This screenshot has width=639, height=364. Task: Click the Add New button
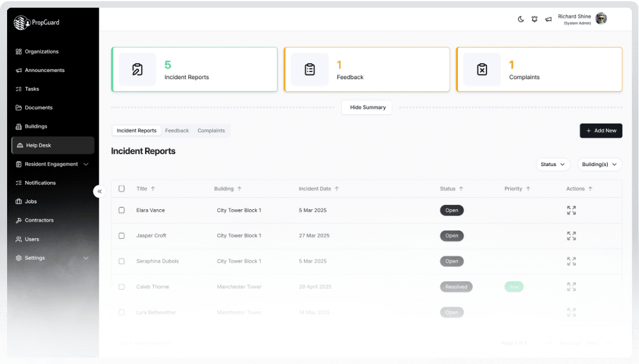tap(601, 131)
